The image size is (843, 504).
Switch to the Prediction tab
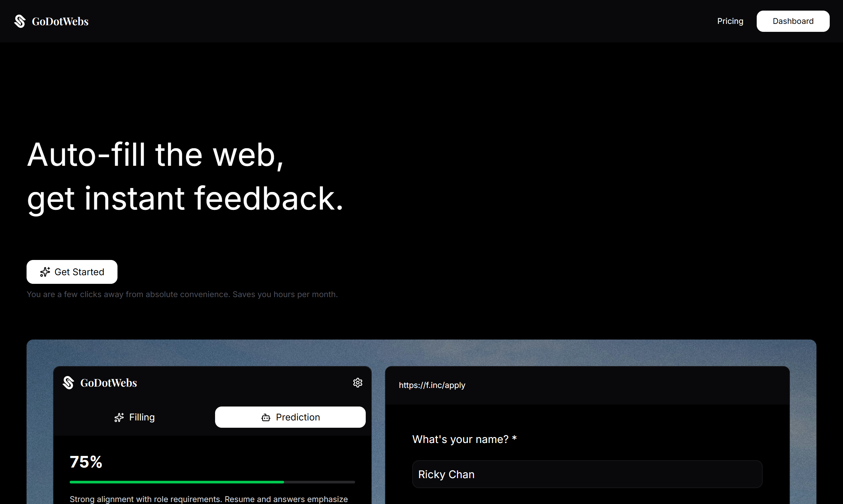pos(290,417)
